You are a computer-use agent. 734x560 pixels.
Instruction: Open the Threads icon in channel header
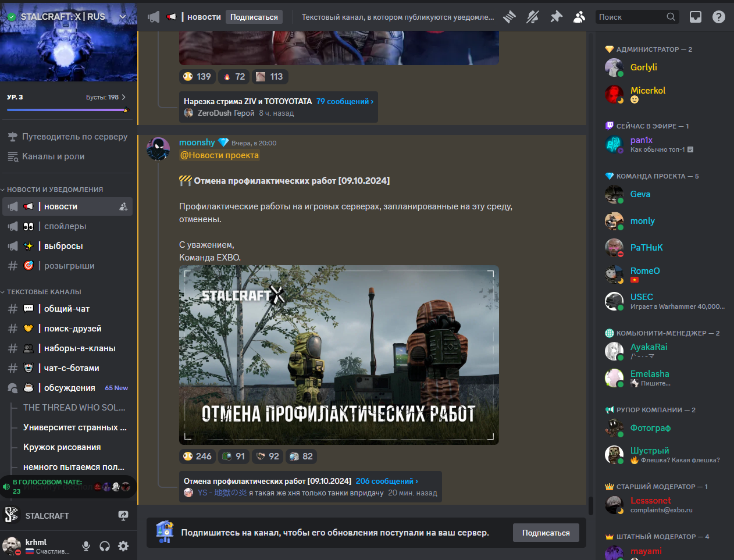point(509,17)
